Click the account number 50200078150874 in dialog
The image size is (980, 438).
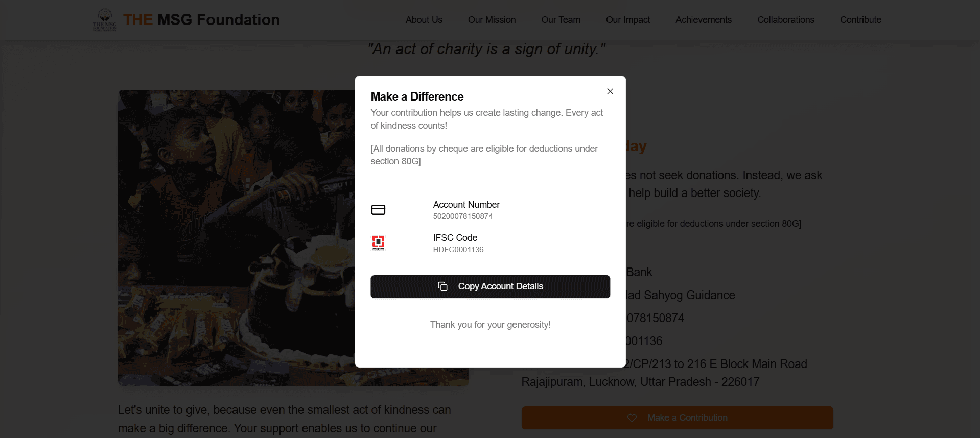pyautogui.click(x=462, y=216)
